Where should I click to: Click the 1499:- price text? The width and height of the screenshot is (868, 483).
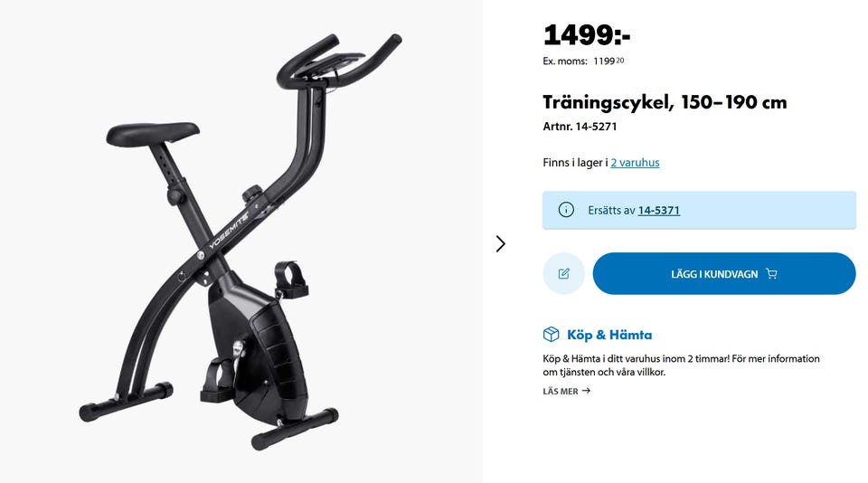pos(587,35)
